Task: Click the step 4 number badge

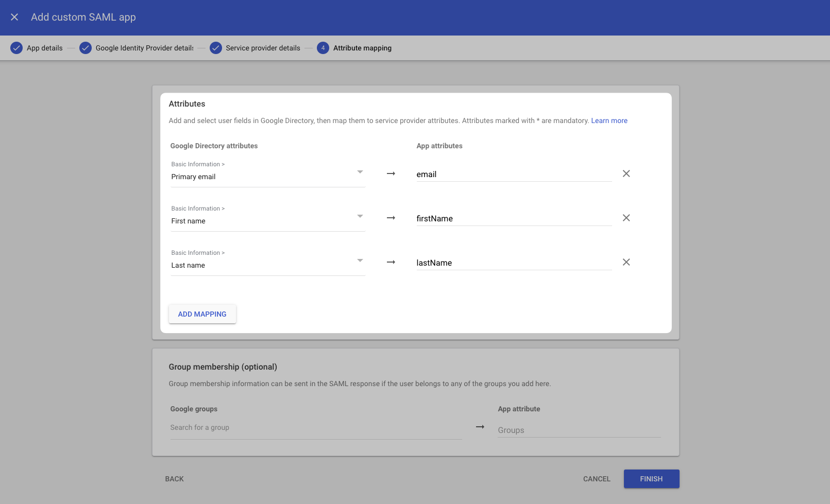Action: [x=323, y=48]
